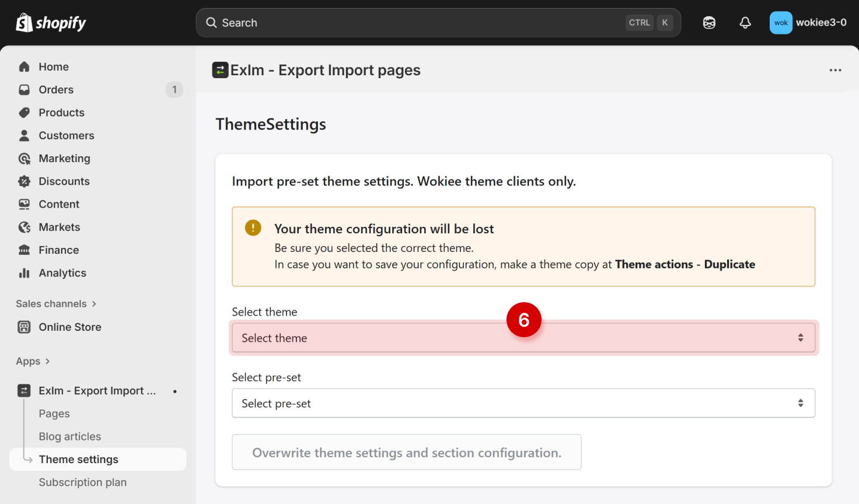Viewport: 859px width, 504px height.
Task: Click the Online Store icon
Action: click(24, 327)
